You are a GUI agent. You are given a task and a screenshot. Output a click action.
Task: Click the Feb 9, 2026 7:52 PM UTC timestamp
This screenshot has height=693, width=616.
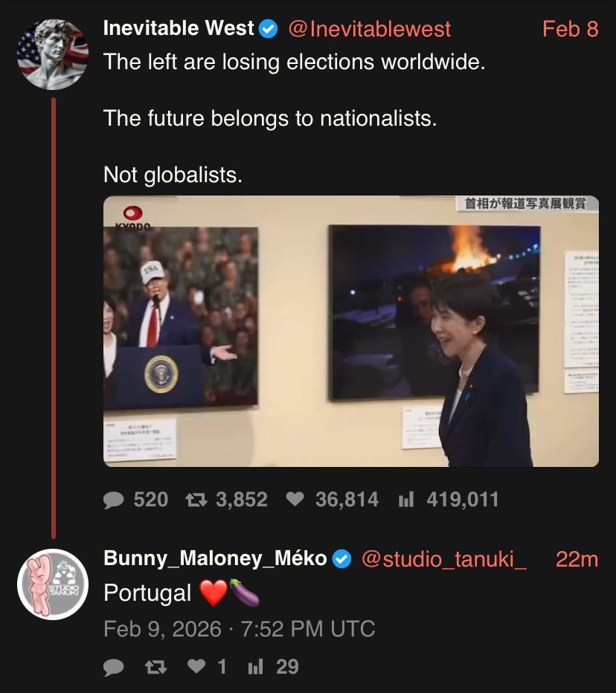click(239, 629)
